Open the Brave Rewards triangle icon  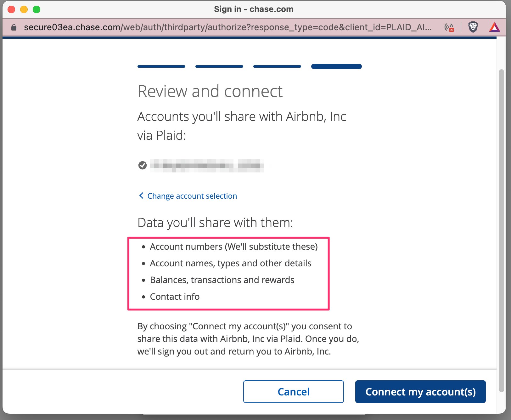point(494,27)
